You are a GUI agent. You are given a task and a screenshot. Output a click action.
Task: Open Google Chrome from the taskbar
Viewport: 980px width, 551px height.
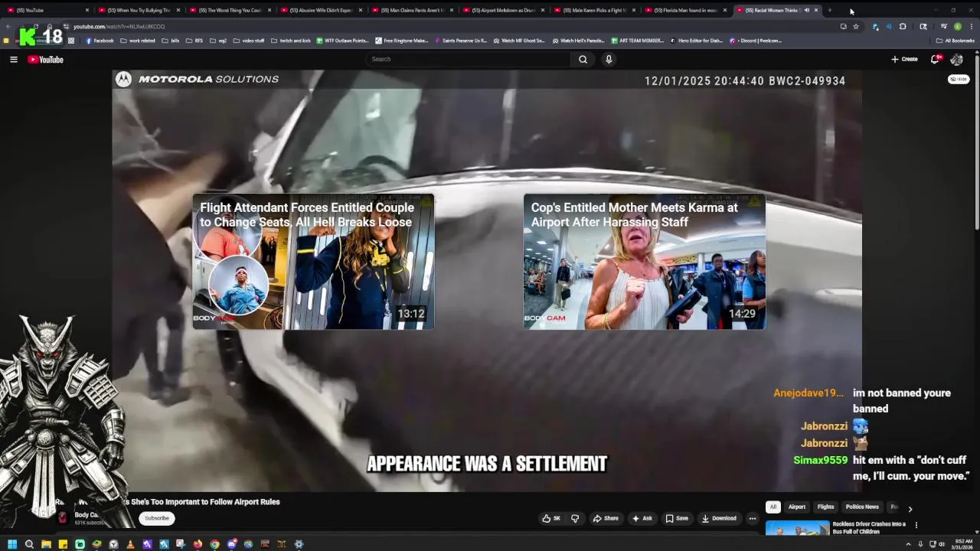pyautogui.click(x=214, y=544)
